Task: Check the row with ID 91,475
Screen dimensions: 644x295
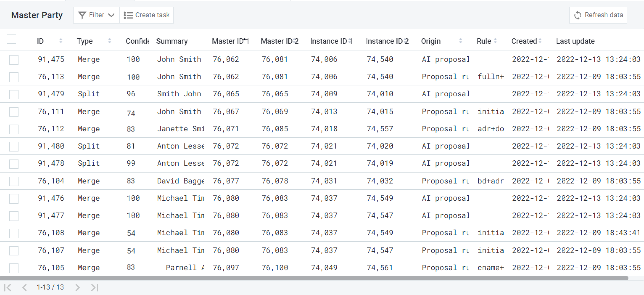Action: coord(14,60)
